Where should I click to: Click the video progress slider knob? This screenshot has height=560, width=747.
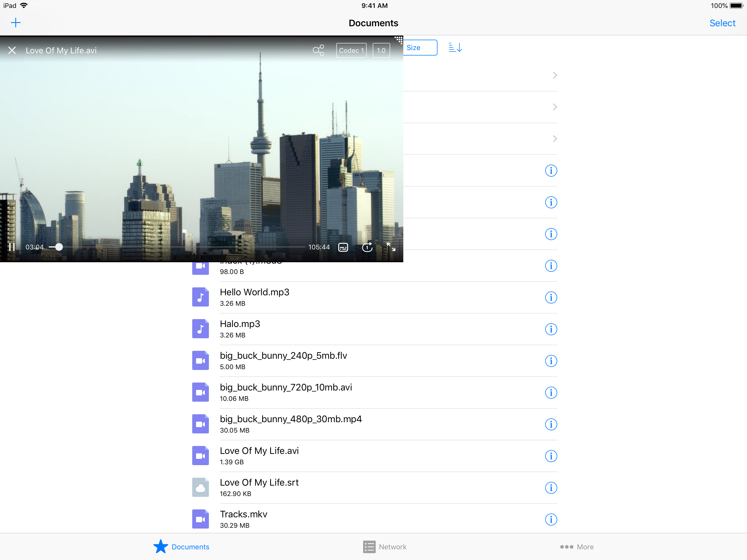[x=59, y=247]
